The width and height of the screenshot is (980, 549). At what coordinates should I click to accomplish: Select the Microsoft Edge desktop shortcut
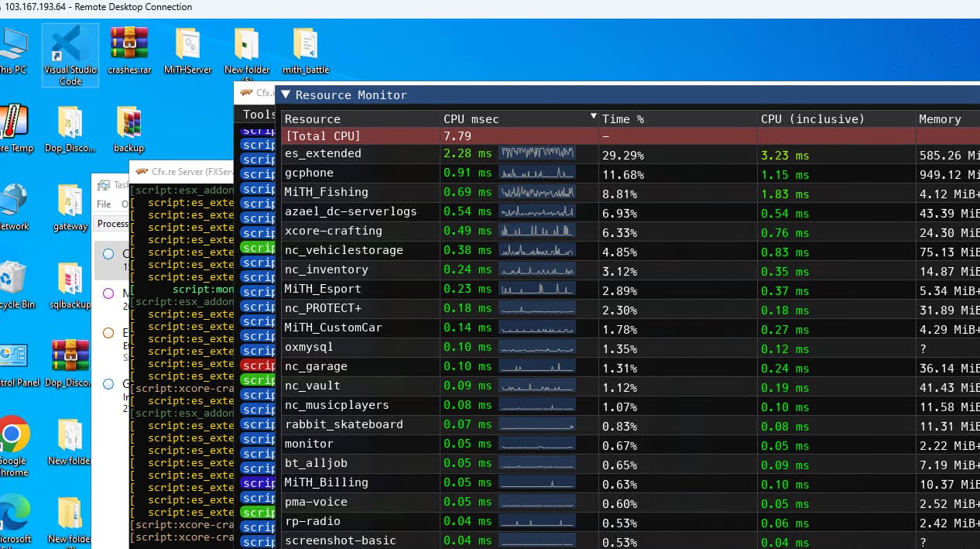[13, 519]
